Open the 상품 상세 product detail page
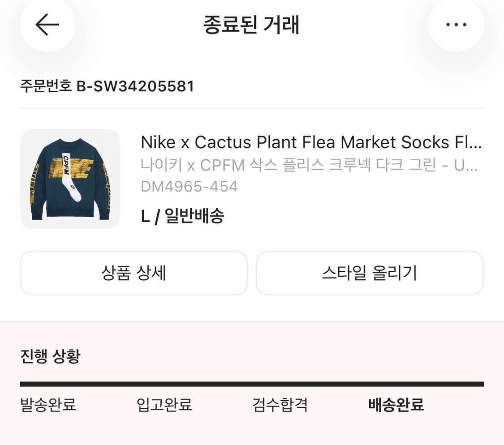The image size is (504, 445). 134,273
